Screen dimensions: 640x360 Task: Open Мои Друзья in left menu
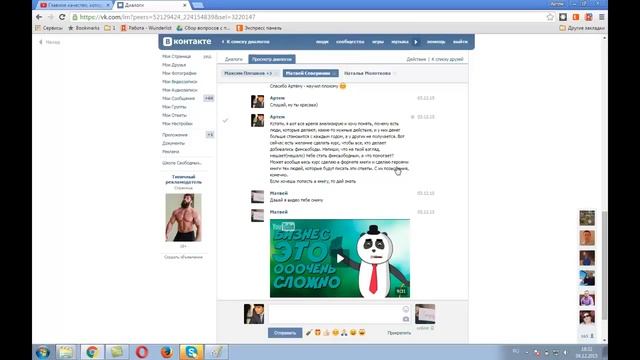pyautogui.click(x=174, y=65)
